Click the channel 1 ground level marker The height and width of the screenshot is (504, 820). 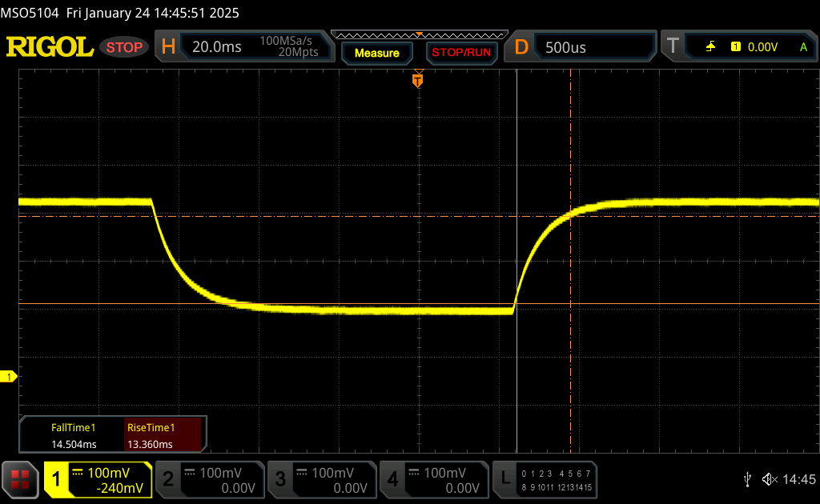tap(10, 376)
